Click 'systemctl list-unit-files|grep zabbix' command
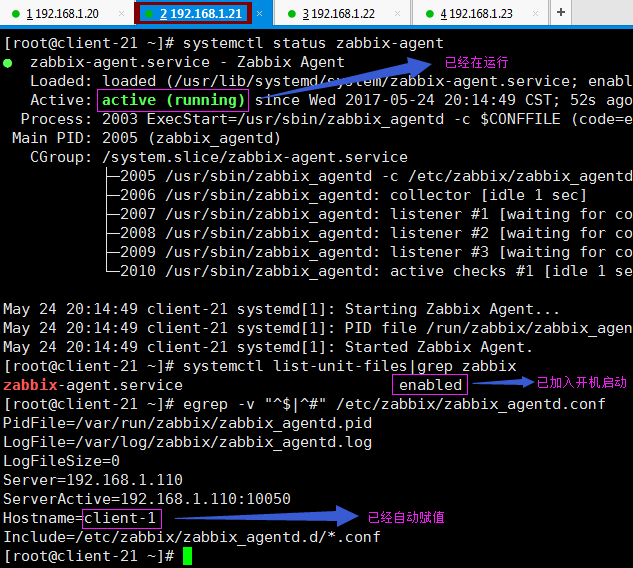Image resolution: width=633 pixels, height=568 pixels. [x=350, y=366]
